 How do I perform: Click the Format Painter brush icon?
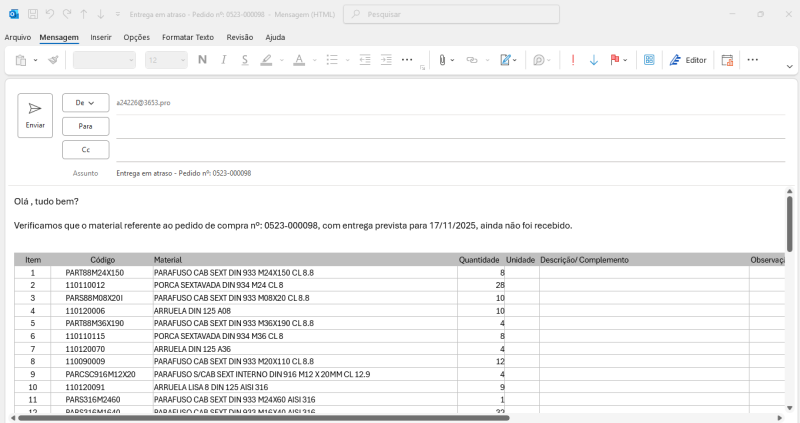click(53, 60)
